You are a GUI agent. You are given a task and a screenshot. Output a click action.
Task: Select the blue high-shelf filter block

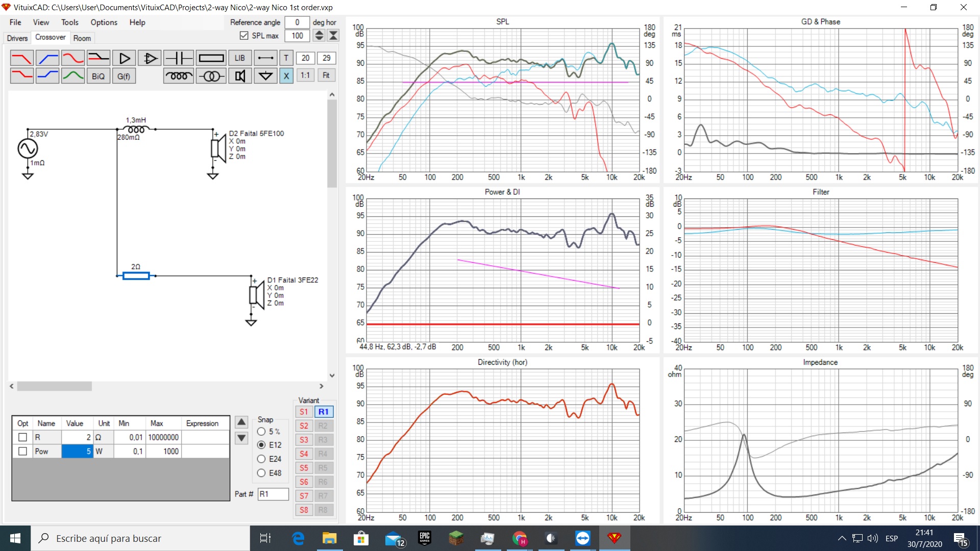click(x=47, y=76)
